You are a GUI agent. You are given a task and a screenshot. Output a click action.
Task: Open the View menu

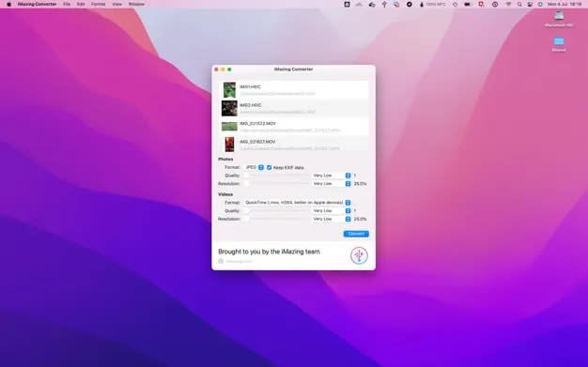[117, 4]
